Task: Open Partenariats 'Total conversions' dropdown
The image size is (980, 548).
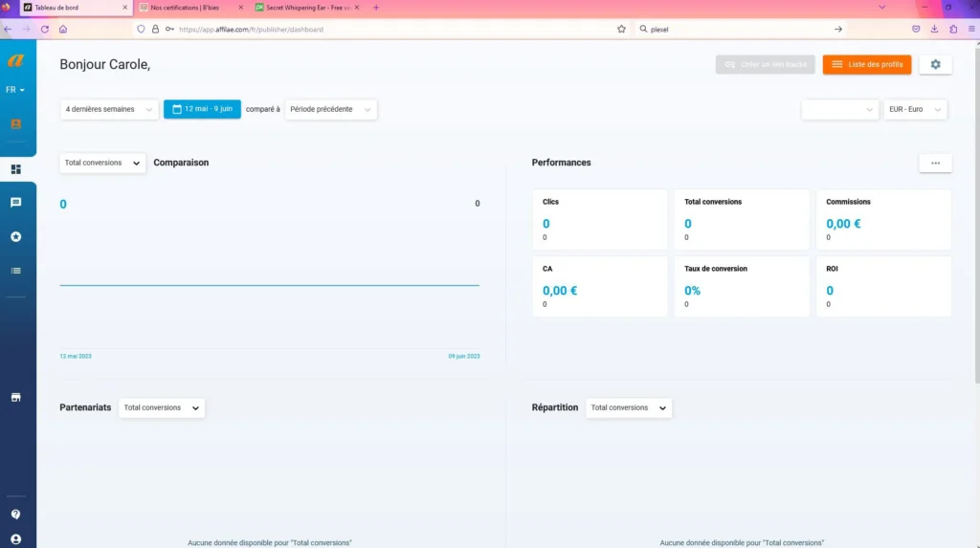Action: (161, 407)
